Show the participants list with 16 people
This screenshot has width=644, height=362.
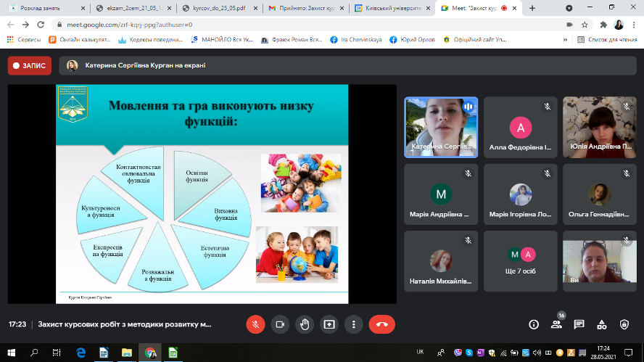pyautogui.click(x=556, y=324)
